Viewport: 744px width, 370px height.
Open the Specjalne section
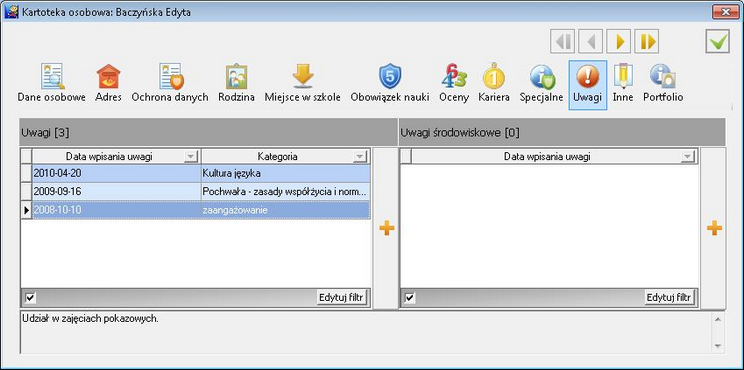click(541, 84)
